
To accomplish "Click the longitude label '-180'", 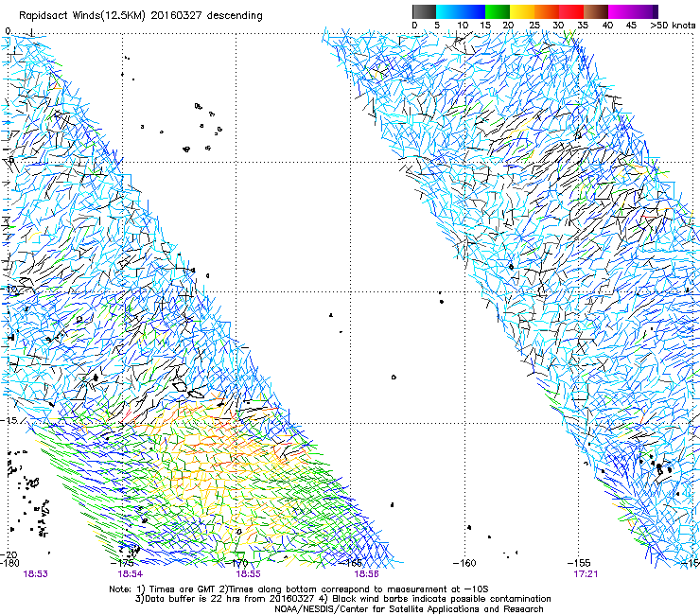I will [9, 563].
